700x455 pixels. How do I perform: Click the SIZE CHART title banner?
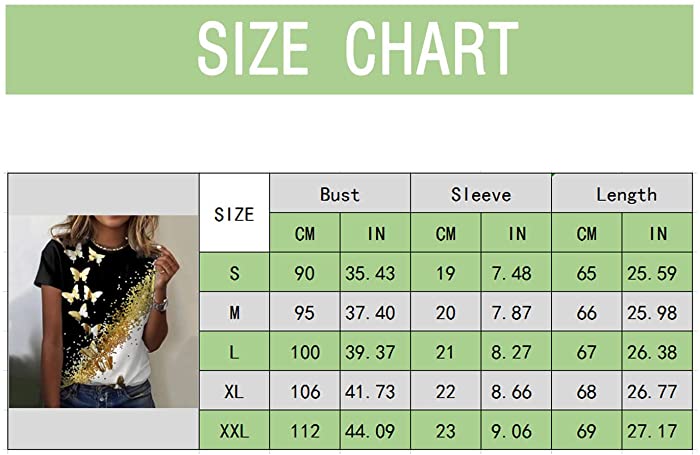[x=349, y=49]
